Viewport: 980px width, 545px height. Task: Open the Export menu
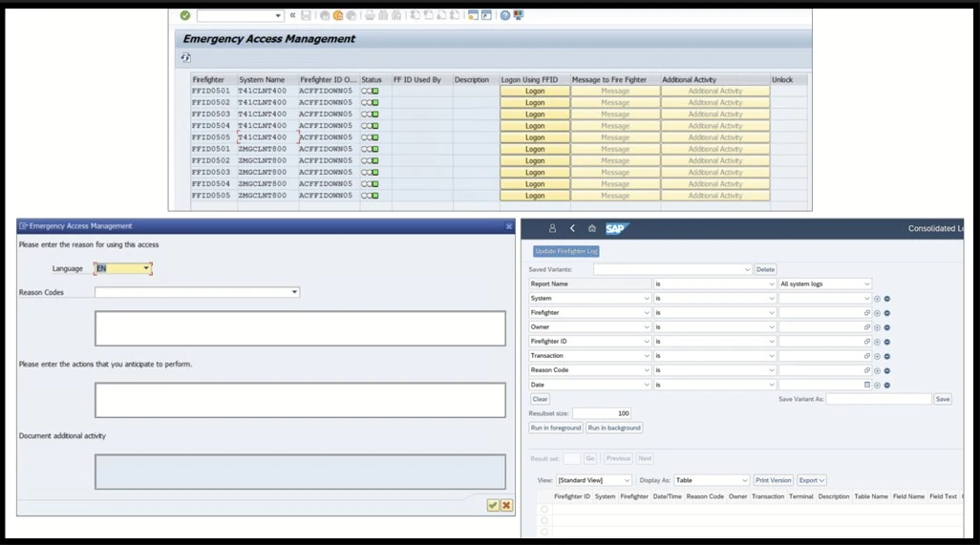812,480
